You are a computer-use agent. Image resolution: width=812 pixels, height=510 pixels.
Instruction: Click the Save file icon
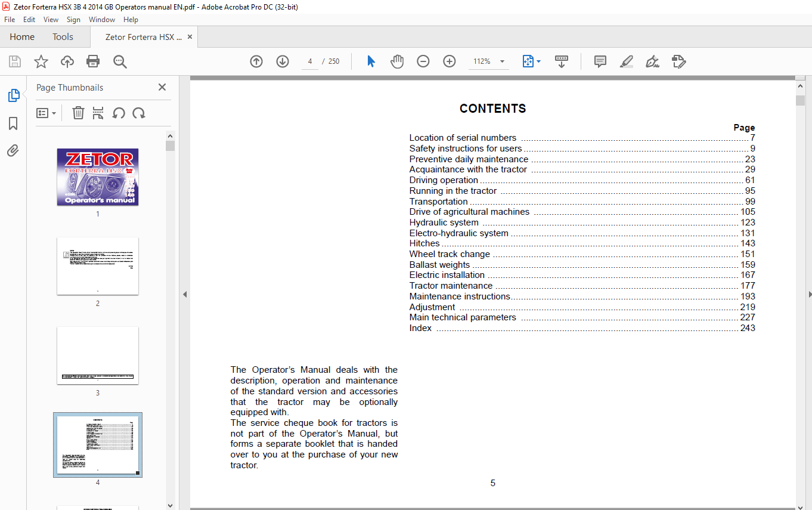tap(15, 61)
